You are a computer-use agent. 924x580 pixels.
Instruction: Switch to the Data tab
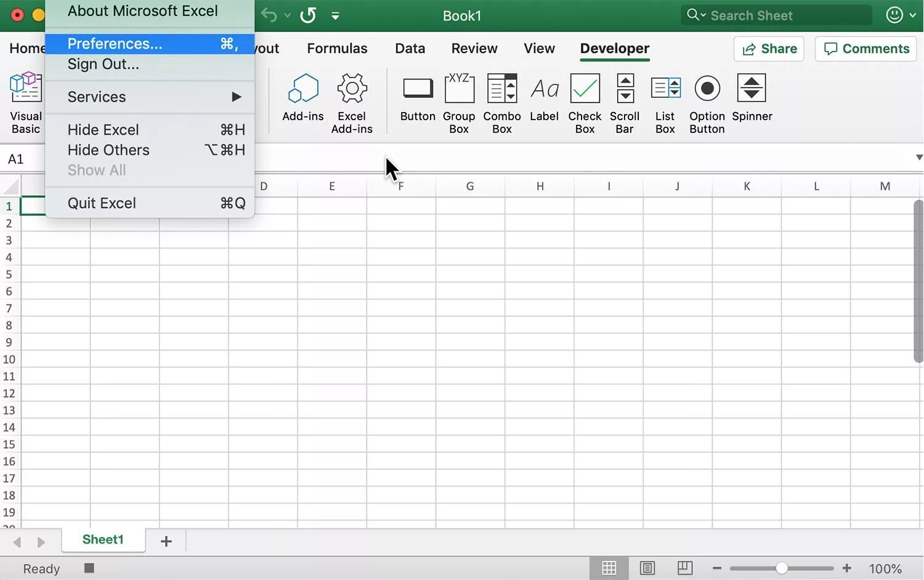click(410, 49)
